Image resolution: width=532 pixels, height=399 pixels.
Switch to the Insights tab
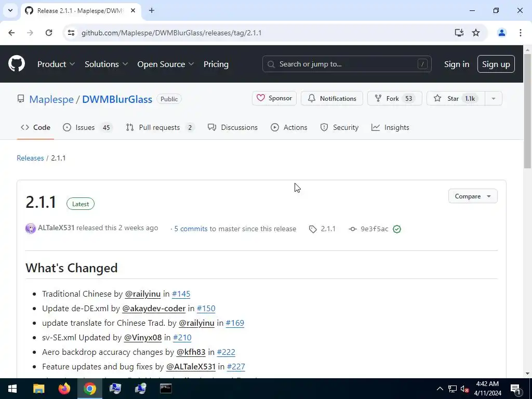tap(390, 127)
